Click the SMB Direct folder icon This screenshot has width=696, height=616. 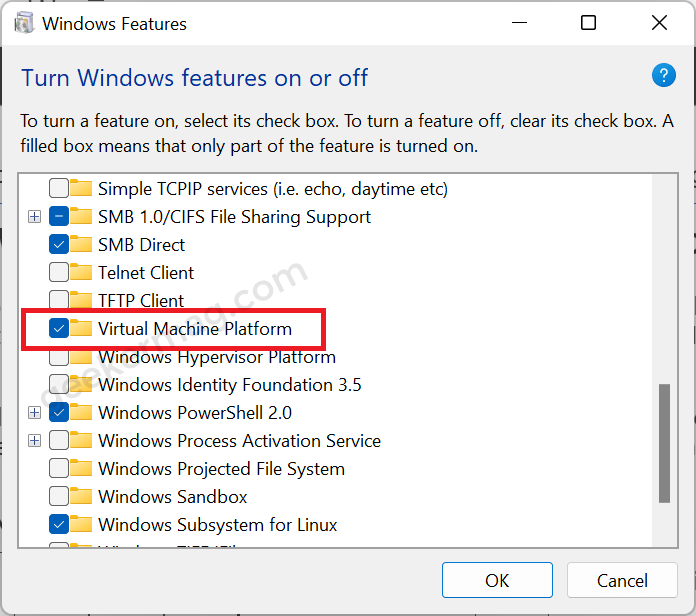pyautogui.click(x=81, y=244)
